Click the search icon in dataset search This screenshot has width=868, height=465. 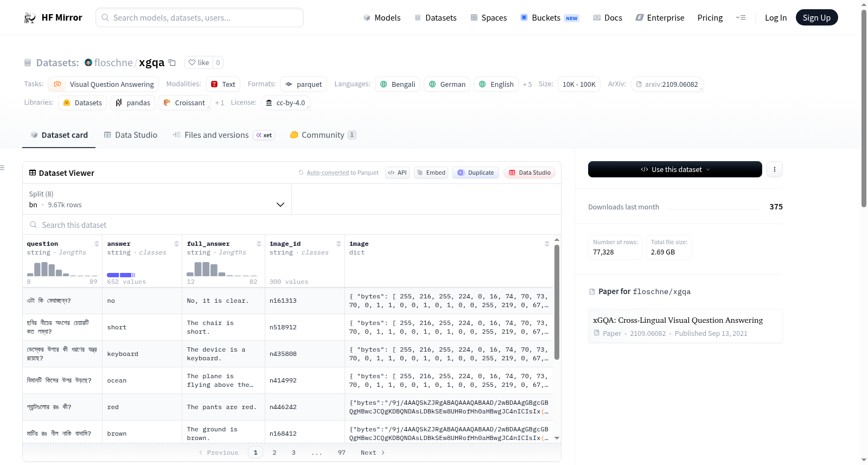point(34,225)
